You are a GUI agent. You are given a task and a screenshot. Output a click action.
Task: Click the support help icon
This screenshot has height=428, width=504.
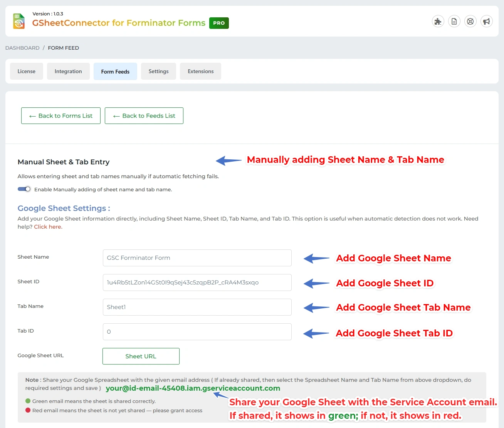click(470, 21)
